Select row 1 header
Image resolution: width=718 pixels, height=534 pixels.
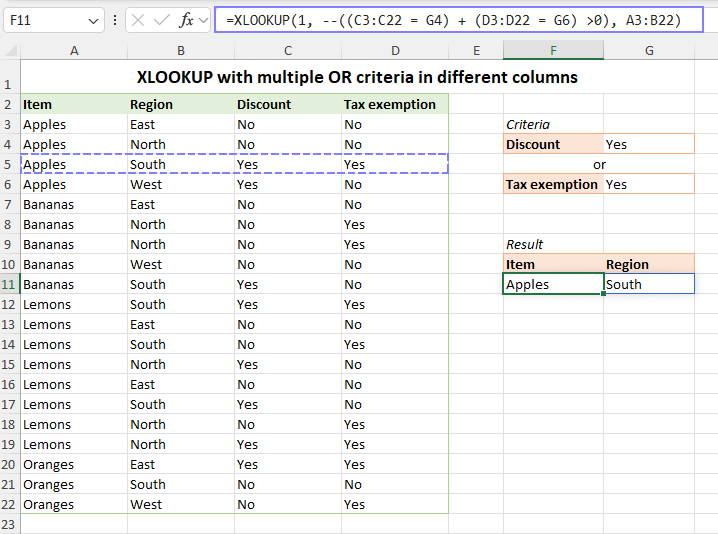(x=10, y=77)
